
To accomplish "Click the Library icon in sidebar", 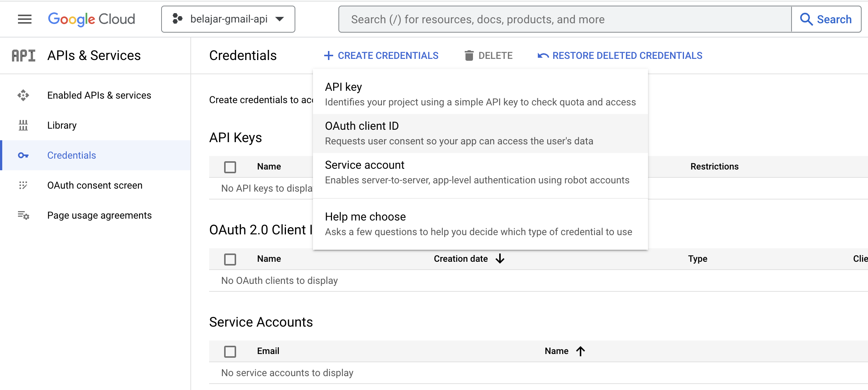I will coord(23,125).
